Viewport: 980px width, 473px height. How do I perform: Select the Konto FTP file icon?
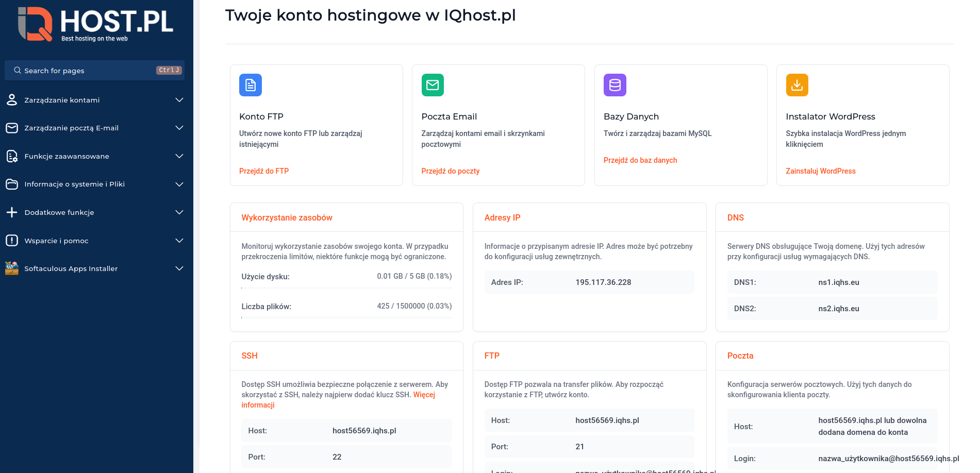click(250, 85)
